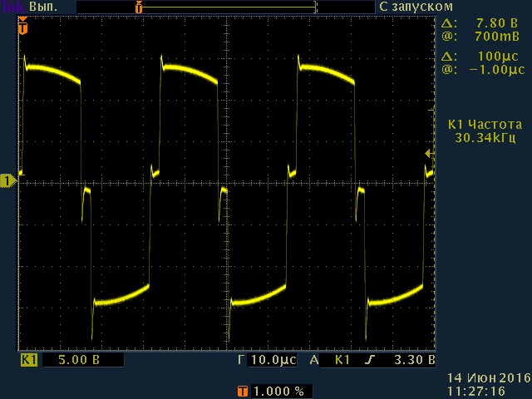This screenshot has height=399, width=532.
Task: Click the Tek logo in top-left corner
Action: click(12, 6)
